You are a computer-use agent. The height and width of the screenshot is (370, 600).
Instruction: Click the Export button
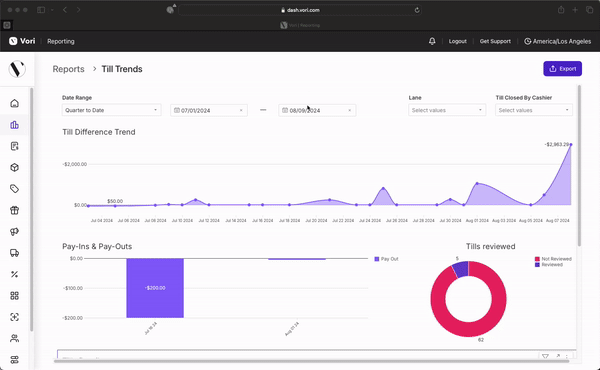562,69
